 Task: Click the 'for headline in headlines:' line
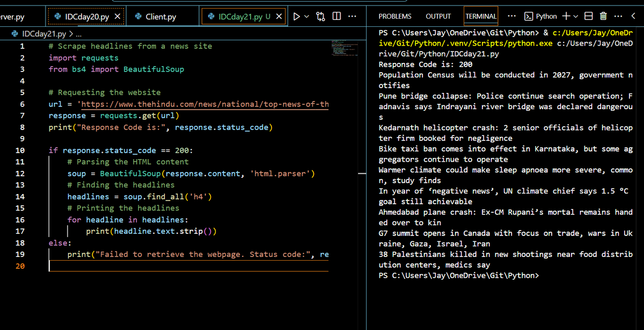click(x=128, y=220)
